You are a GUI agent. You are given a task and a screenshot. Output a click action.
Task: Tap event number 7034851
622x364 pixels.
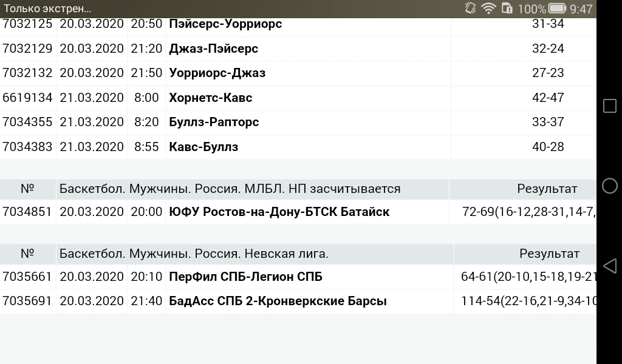27,212
